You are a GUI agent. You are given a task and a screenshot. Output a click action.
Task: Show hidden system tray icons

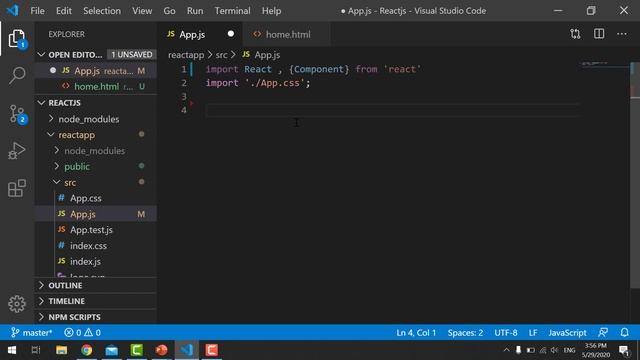pos(507,350)
